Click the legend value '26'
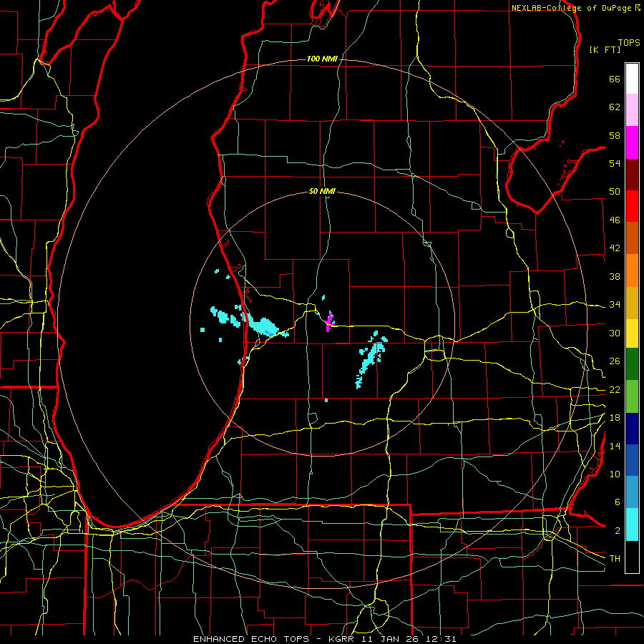The height and width of the screenshot is (644, 644). [x=615, y=361]
